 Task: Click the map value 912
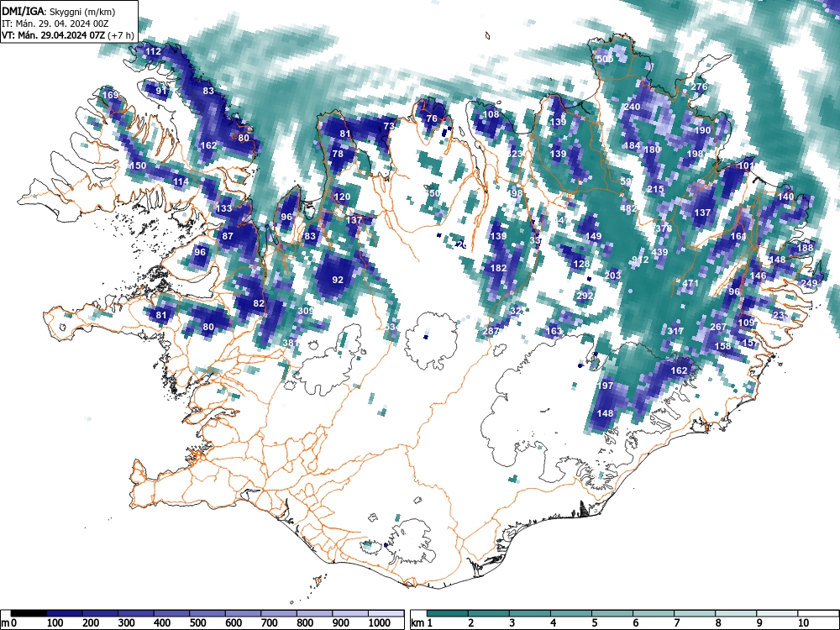tap(640, 260)
